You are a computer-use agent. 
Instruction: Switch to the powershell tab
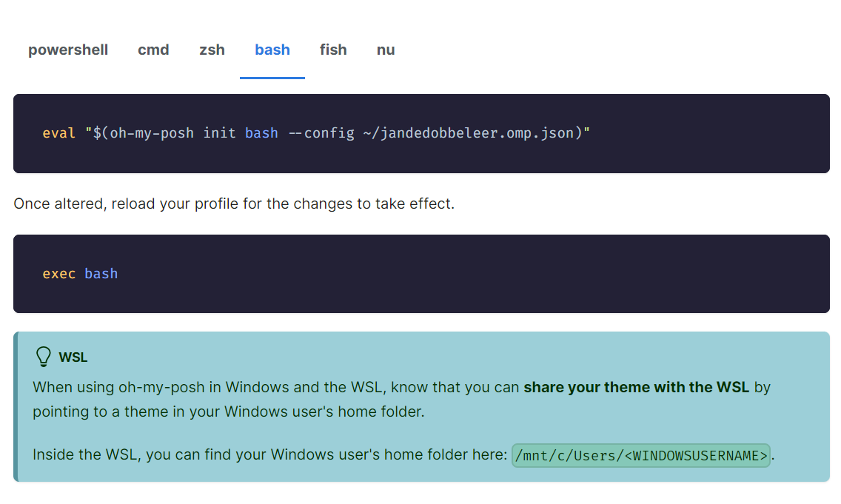click(67, 50)
